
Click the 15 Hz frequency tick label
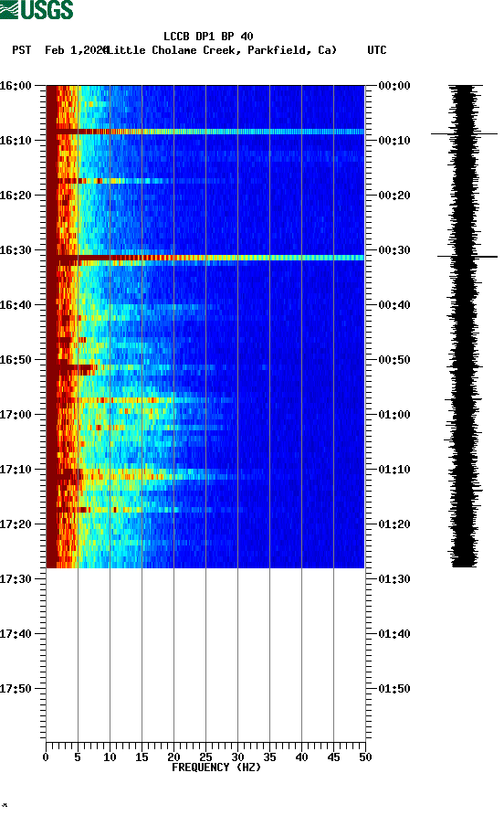tap(142, 757)
